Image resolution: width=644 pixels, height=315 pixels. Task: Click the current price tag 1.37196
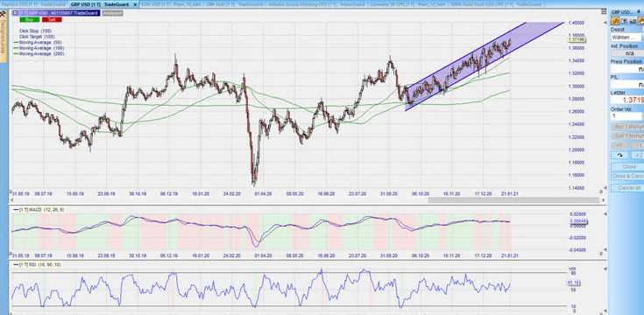coord(577,39)
